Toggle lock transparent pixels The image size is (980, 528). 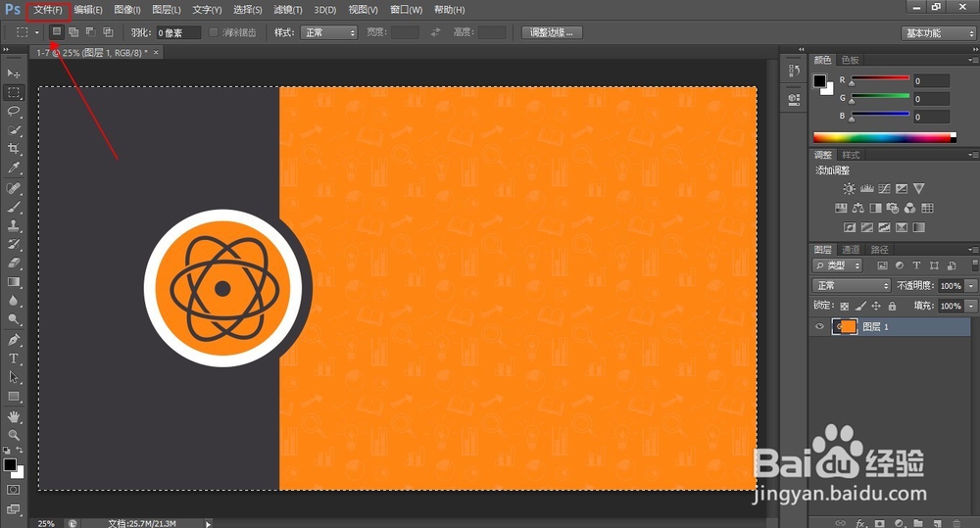[845, 306]
